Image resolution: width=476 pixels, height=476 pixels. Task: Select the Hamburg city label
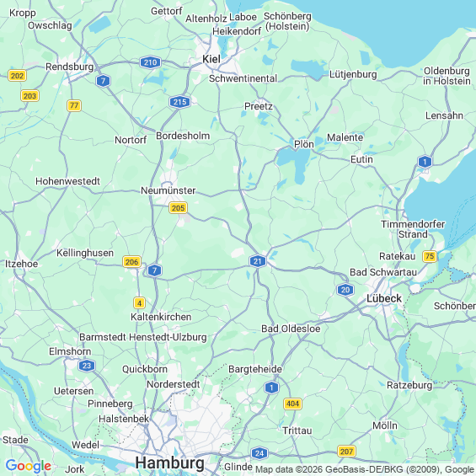coord(170,463)
